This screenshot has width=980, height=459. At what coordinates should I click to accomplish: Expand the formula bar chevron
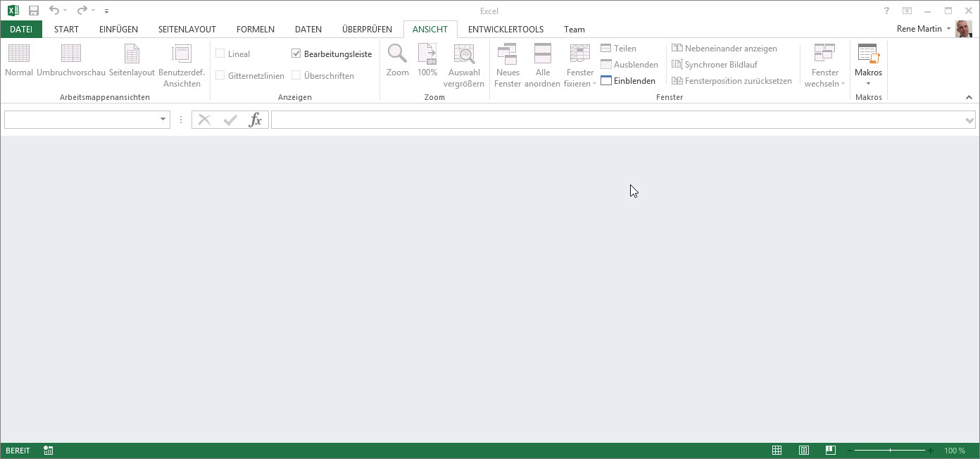coord(969,120)
